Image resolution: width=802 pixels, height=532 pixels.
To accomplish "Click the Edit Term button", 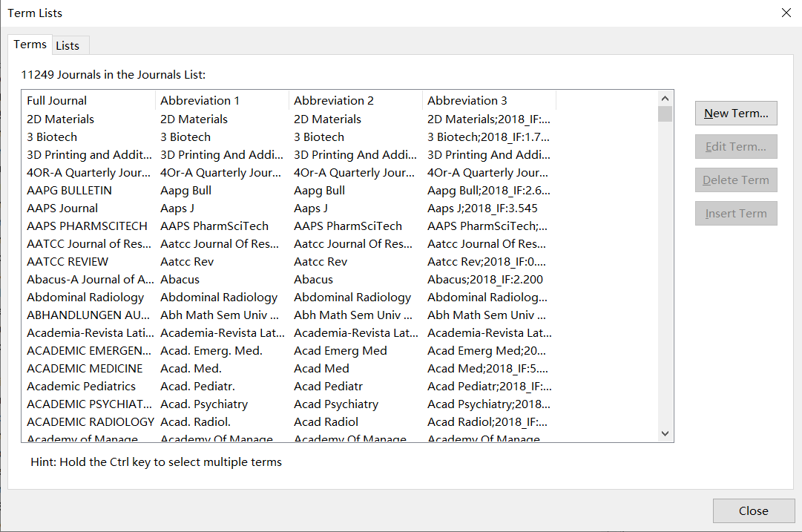I will (736, 147).
